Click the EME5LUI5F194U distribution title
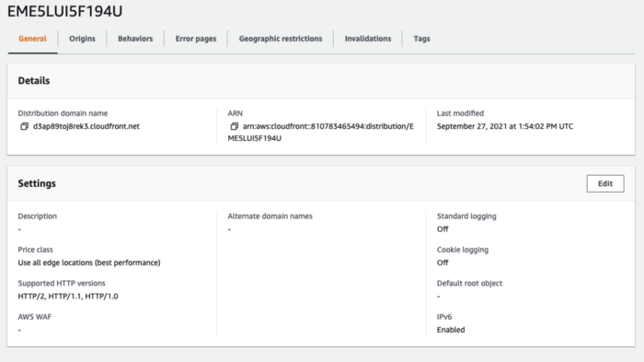644x362 pixels. pos(65,11)
